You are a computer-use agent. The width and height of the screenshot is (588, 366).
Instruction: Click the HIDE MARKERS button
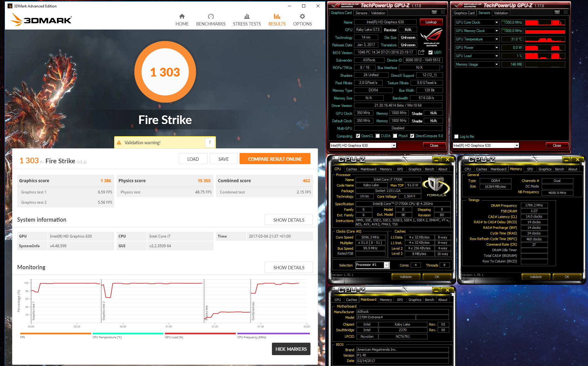(x=291, y=349)
